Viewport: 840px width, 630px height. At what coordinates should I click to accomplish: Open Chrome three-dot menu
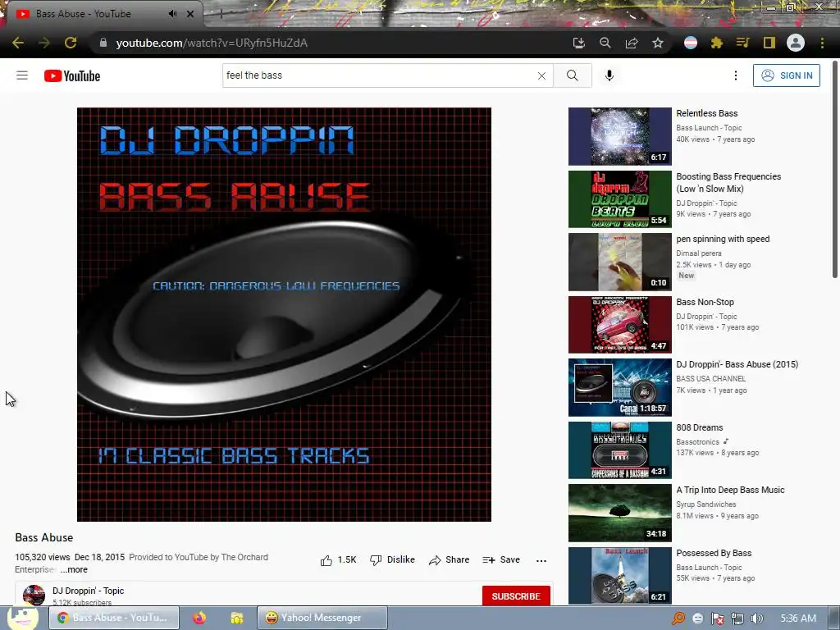click(822, 43)
